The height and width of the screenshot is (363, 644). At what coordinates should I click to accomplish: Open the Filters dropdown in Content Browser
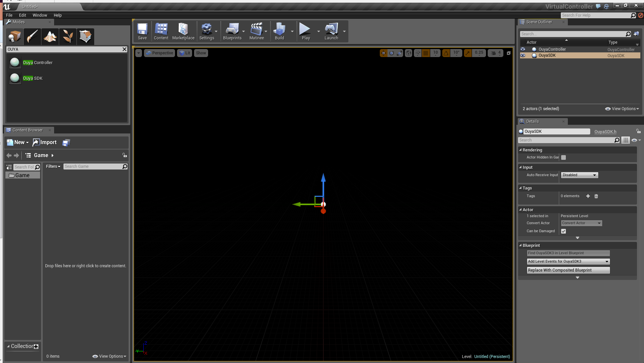tap(53, 166)
